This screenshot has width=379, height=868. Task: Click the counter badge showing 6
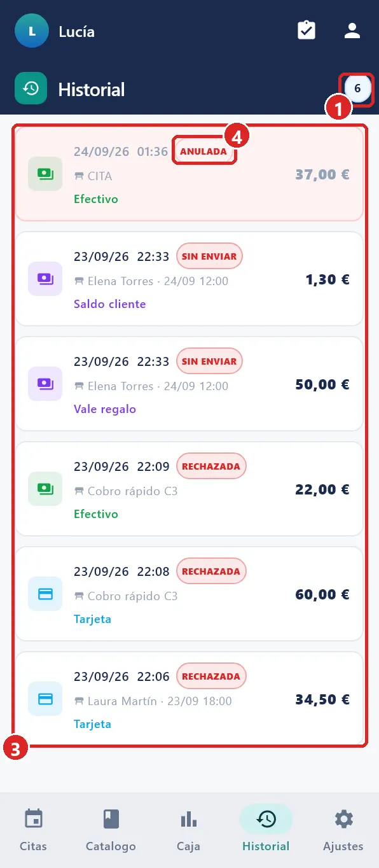pos(357,88)
